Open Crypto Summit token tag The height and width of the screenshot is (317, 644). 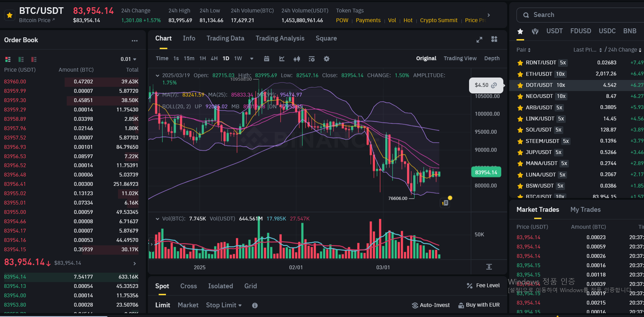(439, 20)
